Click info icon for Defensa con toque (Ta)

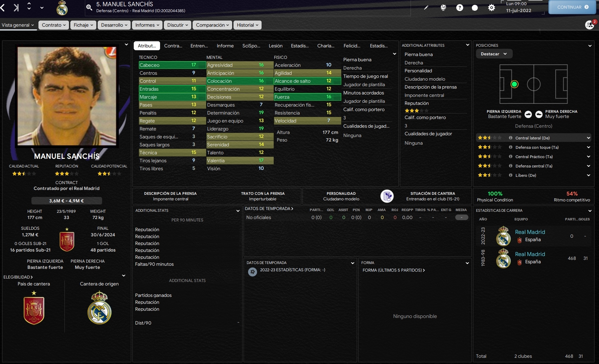(x=510, y=147)
